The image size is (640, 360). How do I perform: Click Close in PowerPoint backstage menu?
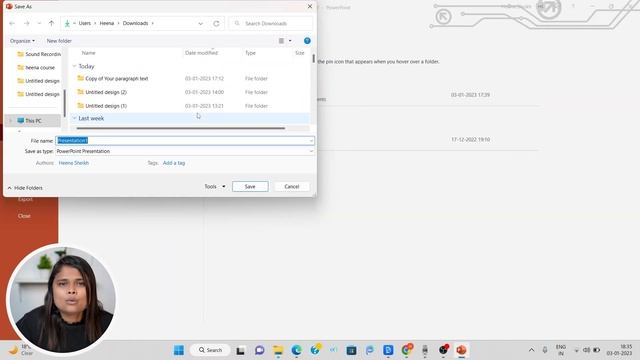point(24,216)
